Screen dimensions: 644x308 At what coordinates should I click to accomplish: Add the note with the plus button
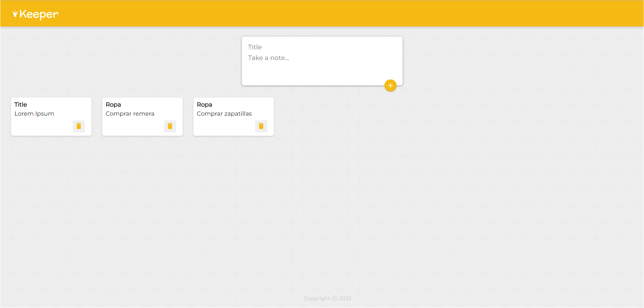[390, 85]
